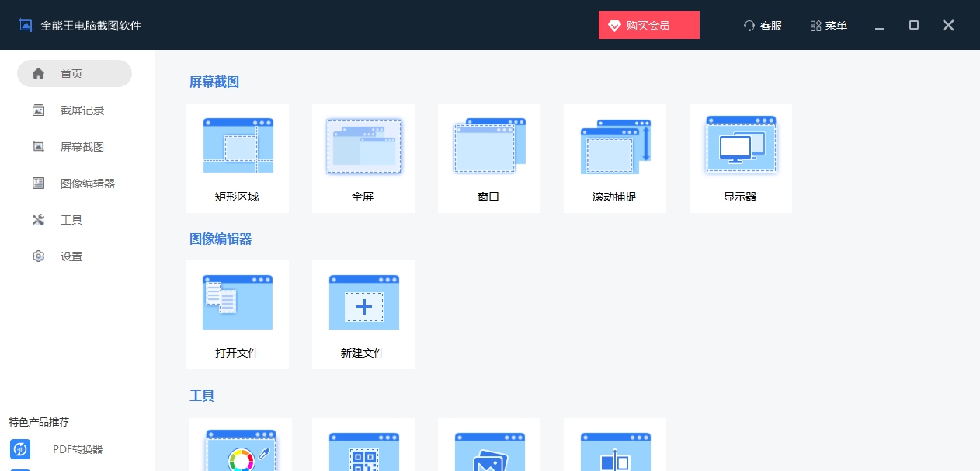This screenshot has height=471, width=980.
Task: Go to the 截屏记录 sidebar item
Action: coord(74,110)
